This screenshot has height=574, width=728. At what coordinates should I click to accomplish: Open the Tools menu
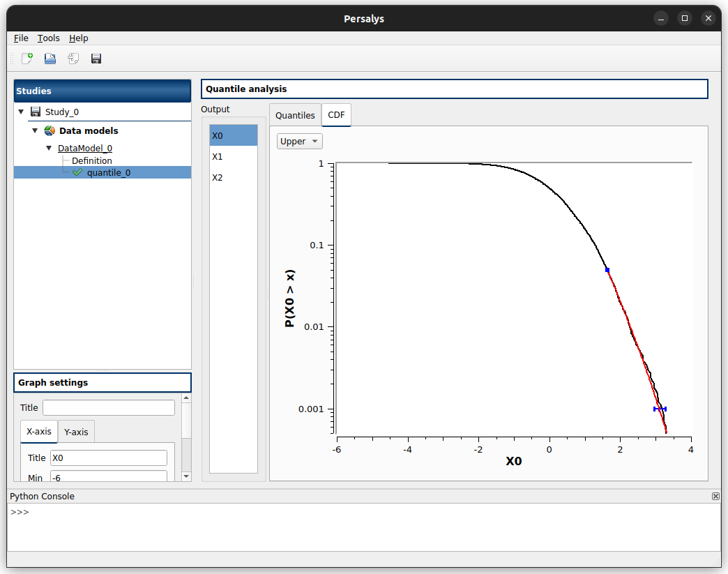tap(48, 38)
